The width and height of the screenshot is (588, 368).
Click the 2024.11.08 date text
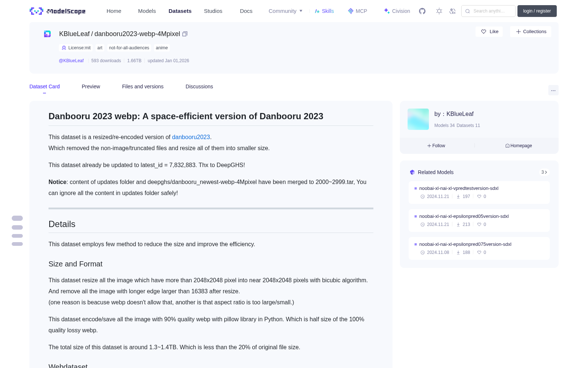(x=438, y=252)
